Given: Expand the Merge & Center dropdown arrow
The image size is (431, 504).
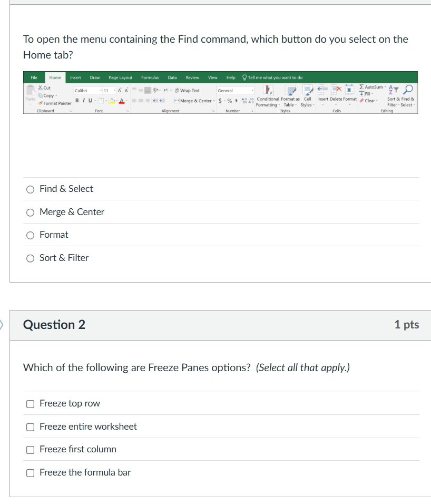Looking at the screenshot, I should pyautogui.click(x=213, y=100).
